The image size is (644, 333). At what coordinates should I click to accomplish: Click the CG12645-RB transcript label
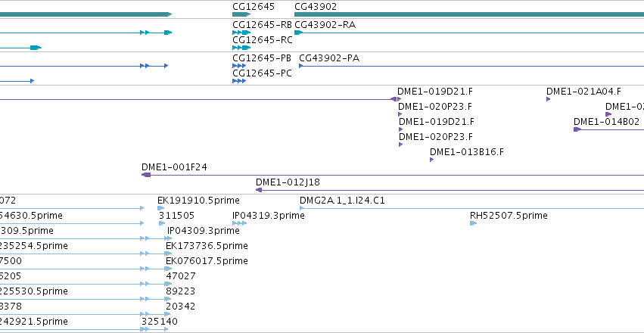262,25
